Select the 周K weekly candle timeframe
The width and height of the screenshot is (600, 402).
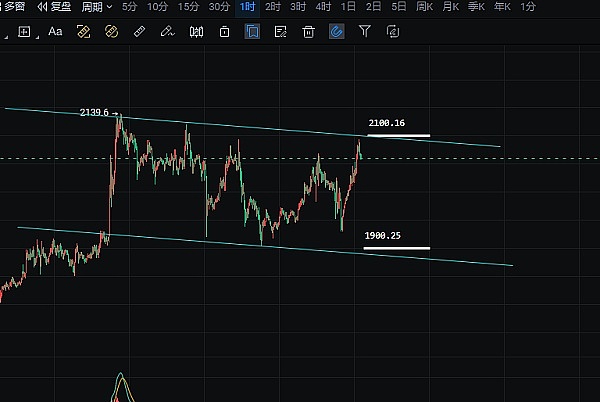(x=424, y=7)
